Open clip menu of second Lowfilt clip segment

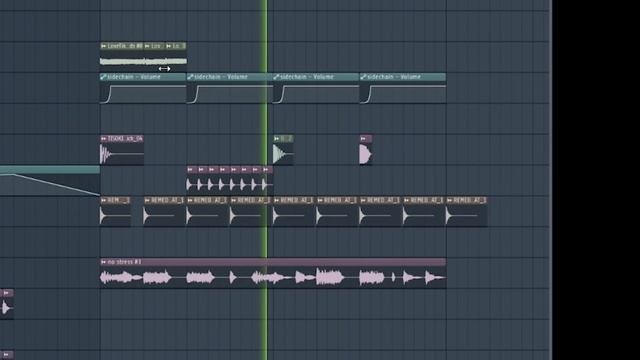click(x=147, y=46)
